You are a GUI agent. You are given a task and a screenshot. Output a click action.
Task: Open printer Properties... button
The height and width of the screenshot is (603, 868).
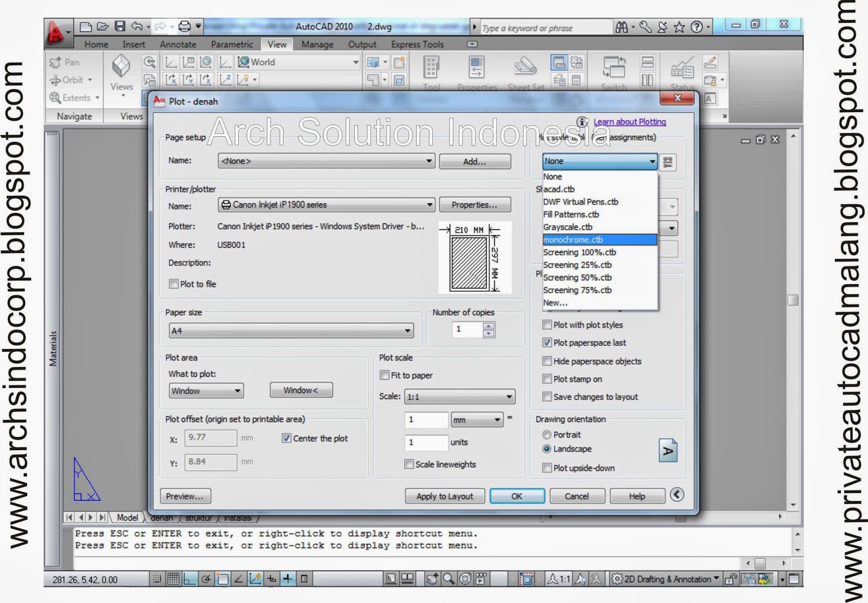coord(475,205)
